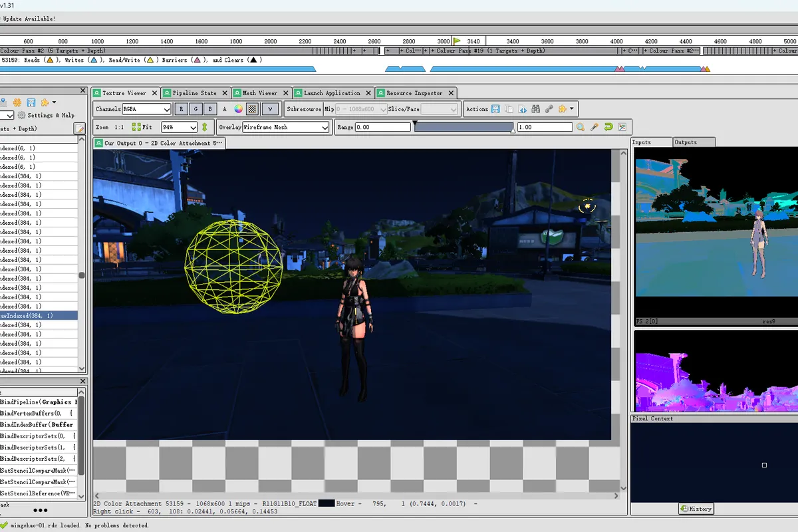Click the Texture Viewer tab icon
Viewport: 798px width, 532px height.
(97, 93)
